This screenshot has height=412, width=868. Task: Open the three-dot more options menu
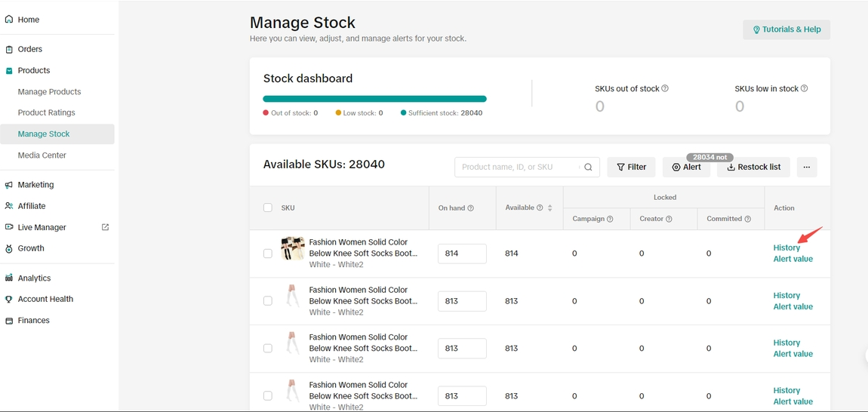(806, 168)
